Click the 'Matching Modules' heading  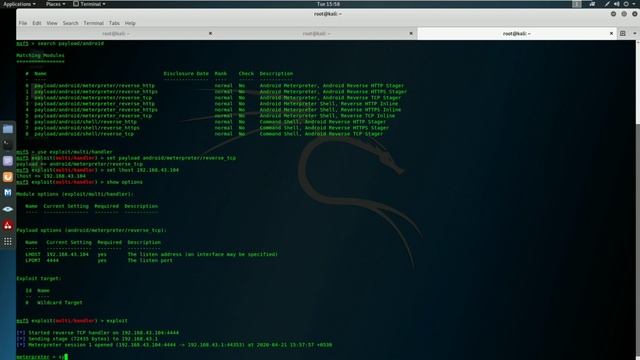[x=40, y=55]
